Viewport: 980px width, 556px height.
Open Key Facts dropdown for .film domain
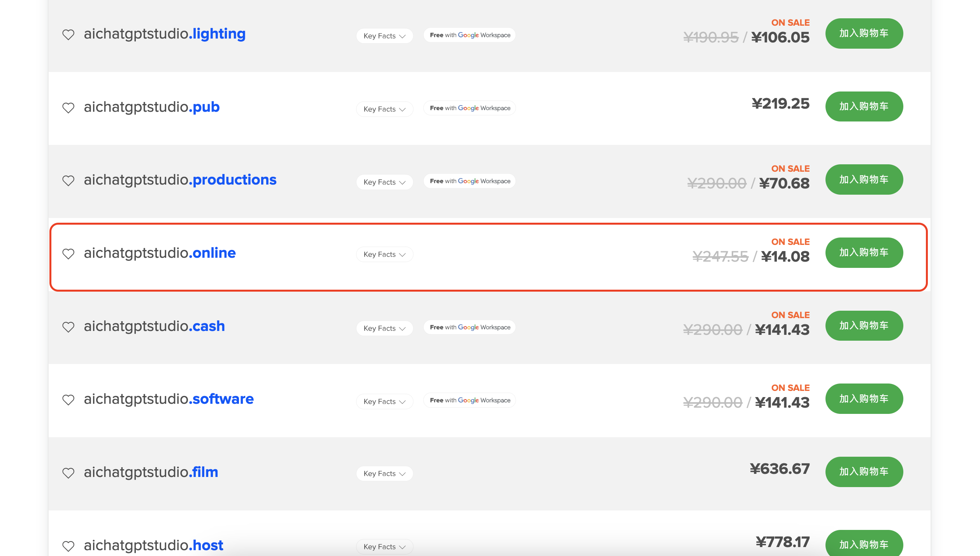[384, 473]
